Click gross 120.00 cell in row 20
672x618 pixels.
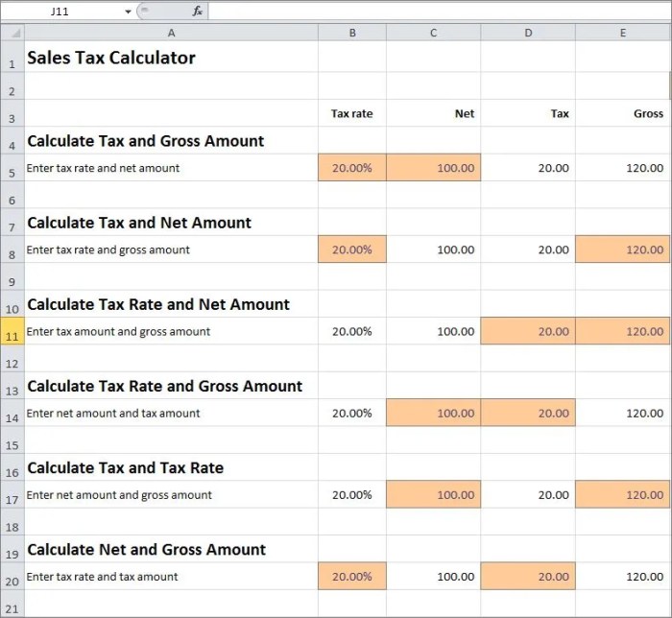coord(623,577)
